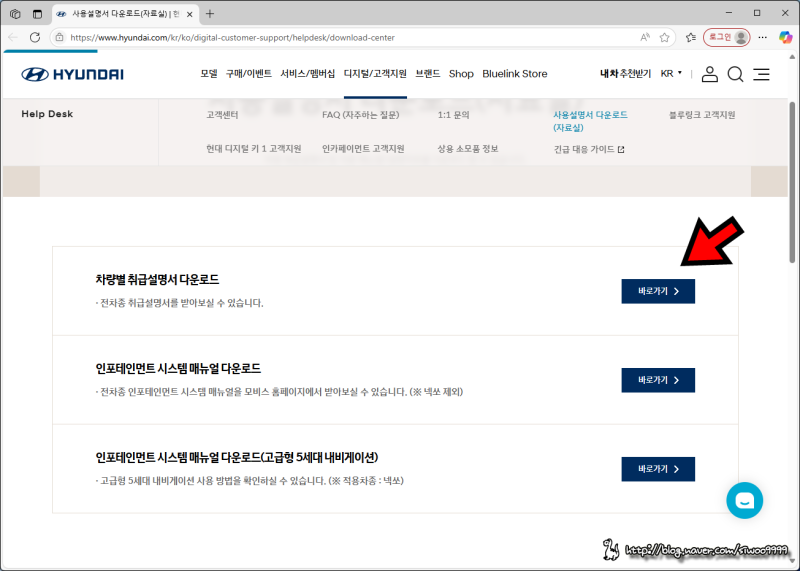Open the tab actions menu icon
This screenshot has width=800, height=571.
point(37,14)
